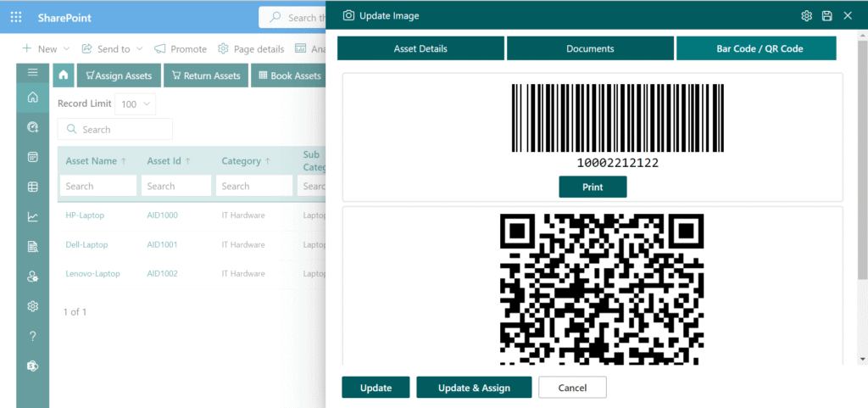Open the SharePoint logo icon in sidebar
The width and height of the screenshot is (868, 408).
click(33, 366)
